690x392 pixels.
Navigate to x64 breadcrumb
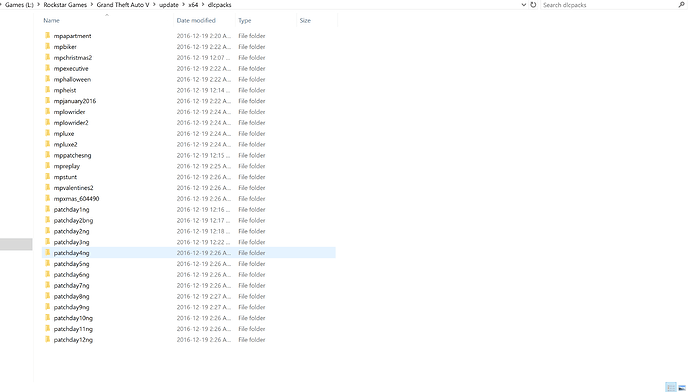pyautogui.click(x=193, y=5)
